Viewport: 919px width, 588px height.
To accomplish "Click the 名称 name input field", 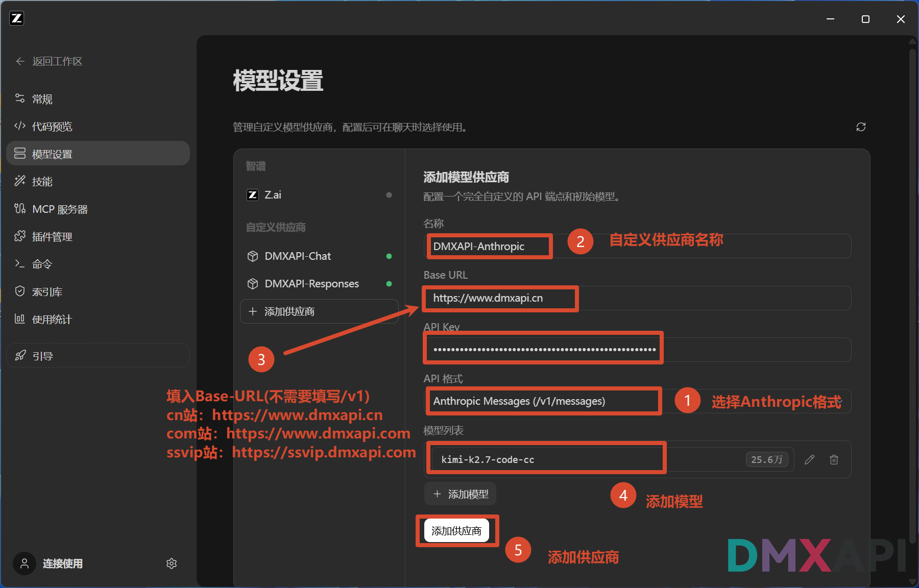I will (637, 246).
